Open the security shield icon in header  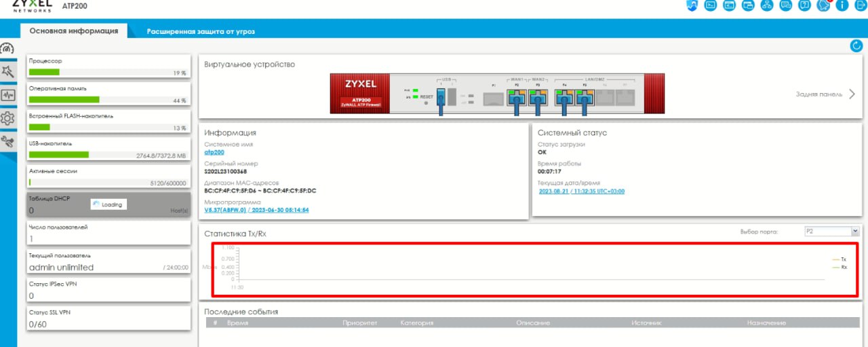coord(692,5)
